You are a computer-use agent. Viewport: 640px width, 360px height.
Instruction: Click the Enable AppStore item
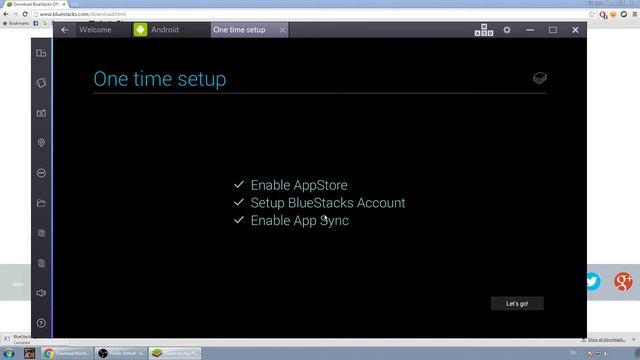point(290,185)
